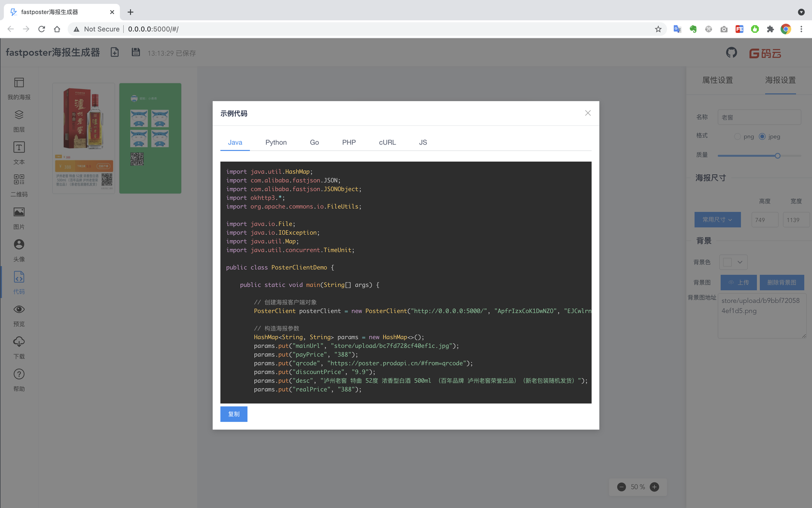The width and height of the screenshot is (812, 508).
Task: Click the save poster icon
Action: pos(136,52)
